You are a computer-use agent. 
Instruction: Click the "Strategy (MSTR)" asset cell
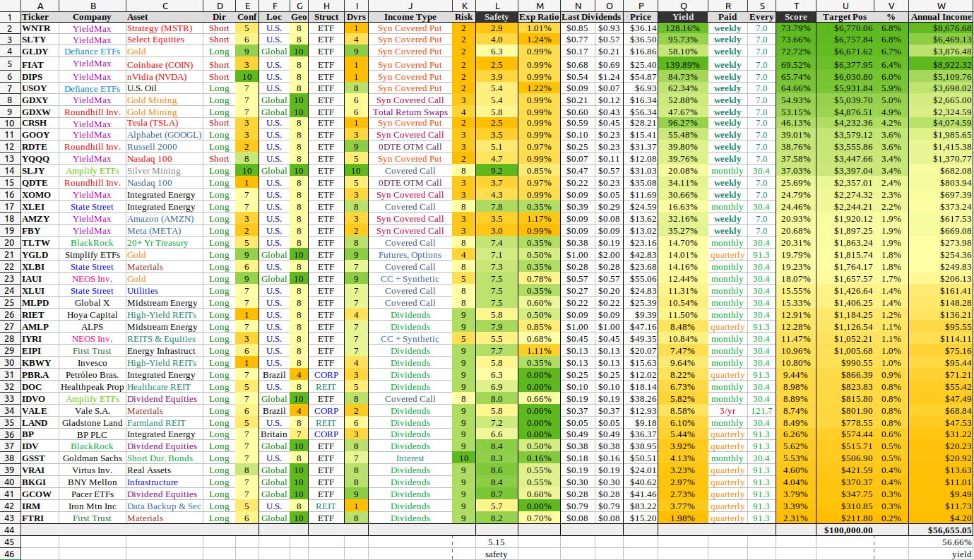pos(165,28)
